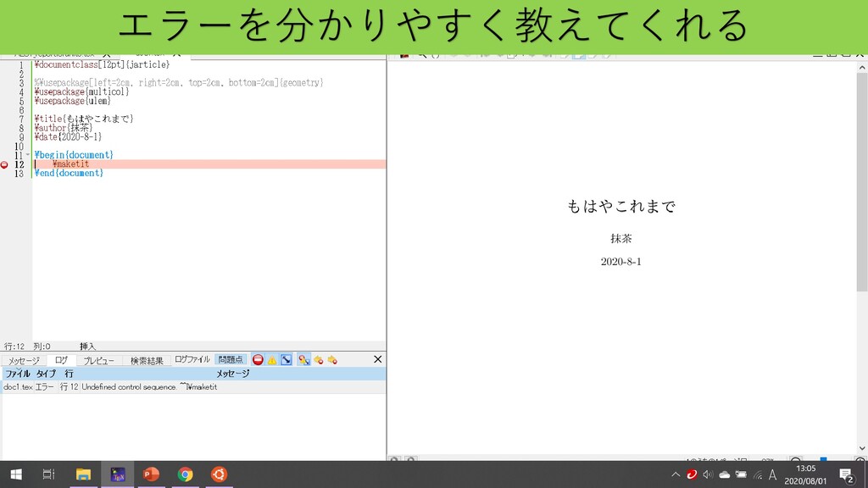Open File Explorer from the taskbar
Image resolution: width=868 pixels, height=488 pixels.
point(83,474)
